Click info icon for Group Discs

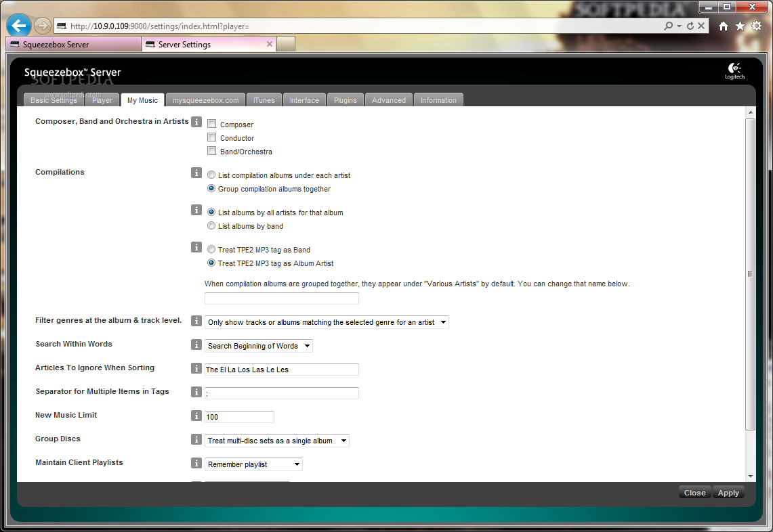pos(196,439)
